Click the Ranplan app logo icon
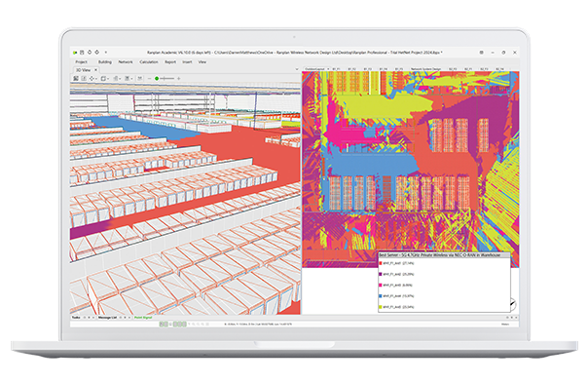 coord(75,53)
